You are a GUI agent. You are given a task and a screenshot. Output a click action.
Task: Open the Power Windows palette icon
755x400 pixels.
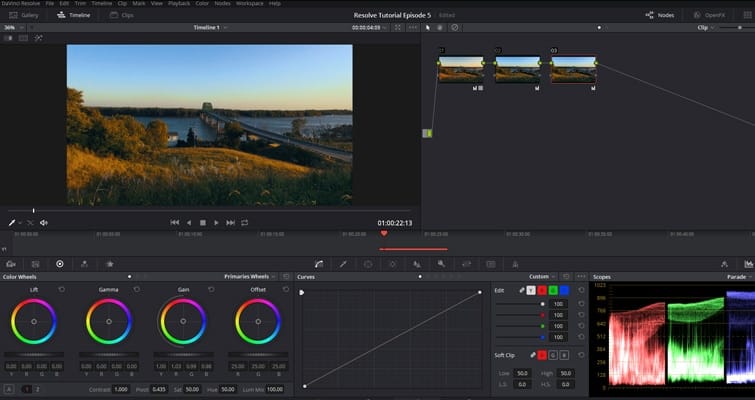click(368, 264)
